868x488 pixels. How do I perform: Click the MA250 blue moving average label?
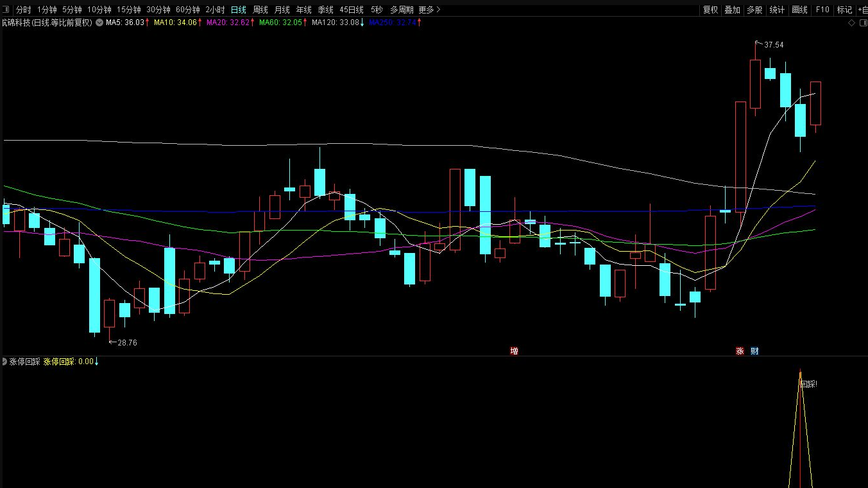pos(395,22)
